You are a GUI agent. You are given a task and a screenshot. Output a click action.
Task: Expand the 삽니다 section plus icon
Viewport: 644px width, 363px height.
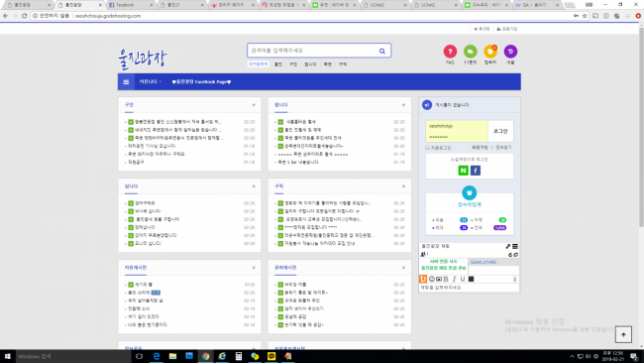pos(254,186)
